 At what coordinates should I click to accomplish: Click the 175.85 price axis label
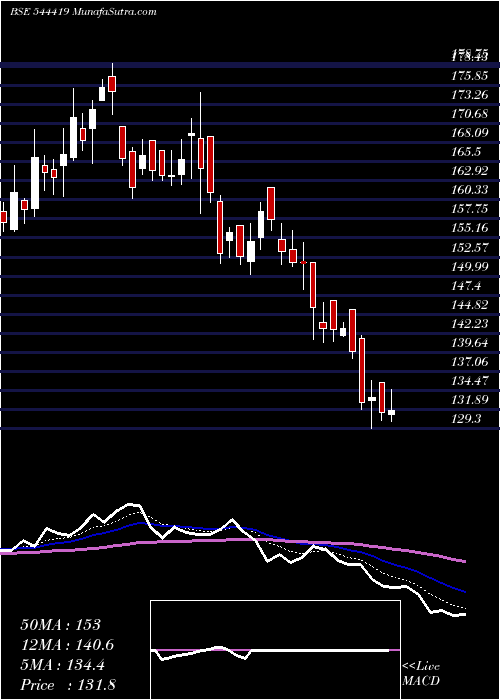click(x=469, y=76)
